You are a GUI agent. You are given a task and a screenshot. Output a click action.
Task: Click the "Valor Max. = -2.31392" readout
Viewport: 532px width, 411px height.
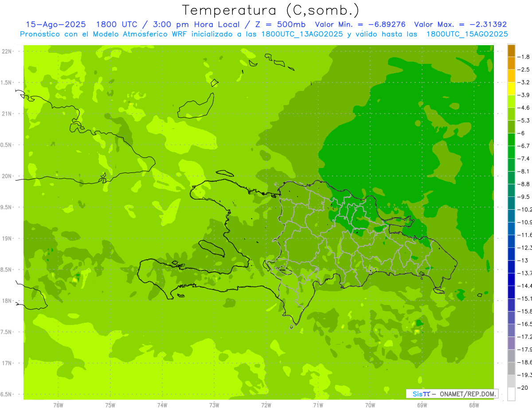coord(461,24)
